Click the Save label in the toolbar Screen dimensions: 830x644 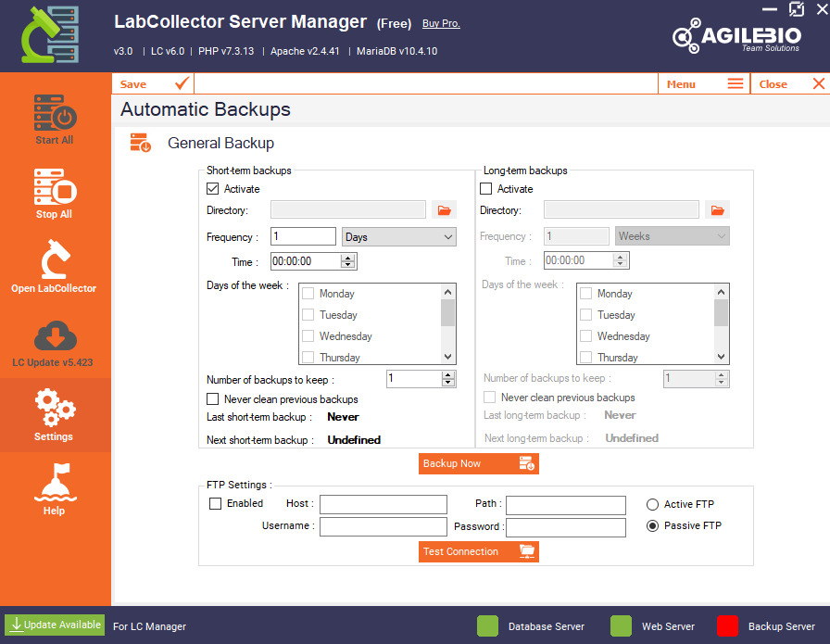click(x=132, y=84)
